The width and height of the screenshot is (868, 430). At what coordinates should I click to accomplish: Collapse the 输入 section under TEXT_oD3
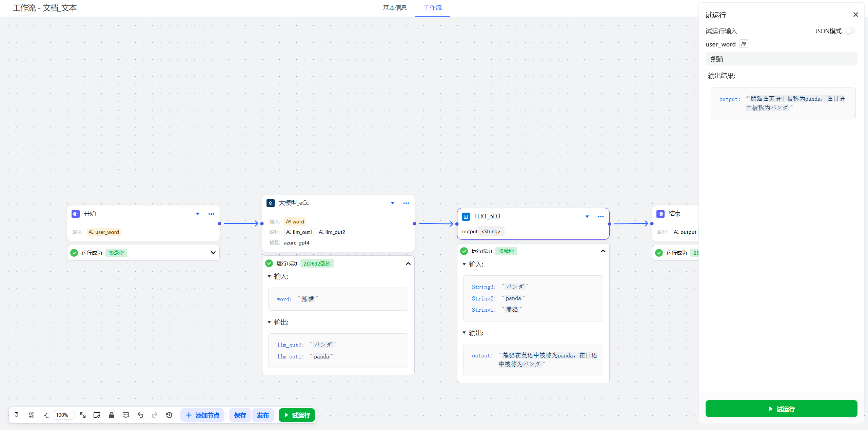464,264
